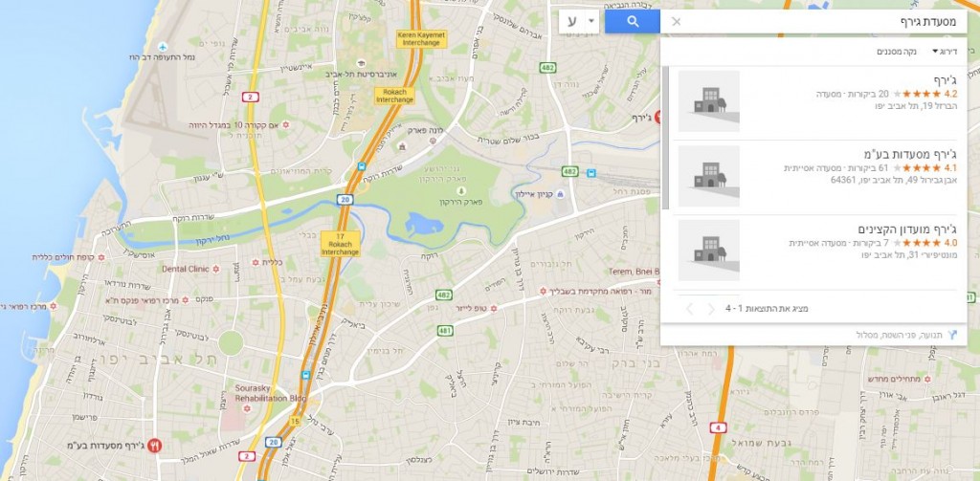Viewport: 980px width, 481px height.
Task: Go to the previous results page arrow
Action: 711,309
